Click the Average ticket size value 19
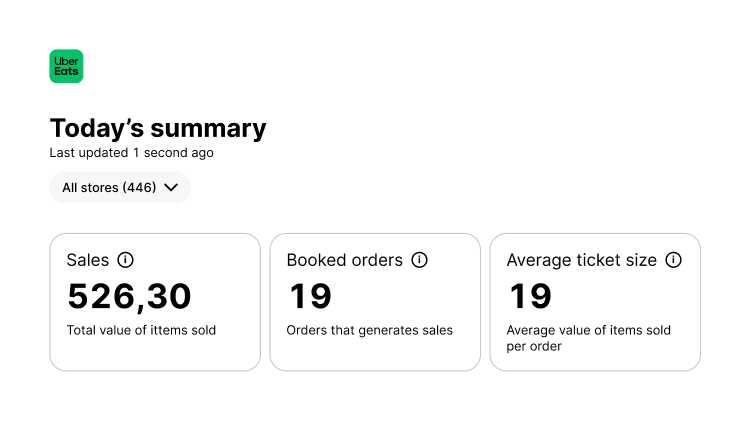 [x=529, y=296]
